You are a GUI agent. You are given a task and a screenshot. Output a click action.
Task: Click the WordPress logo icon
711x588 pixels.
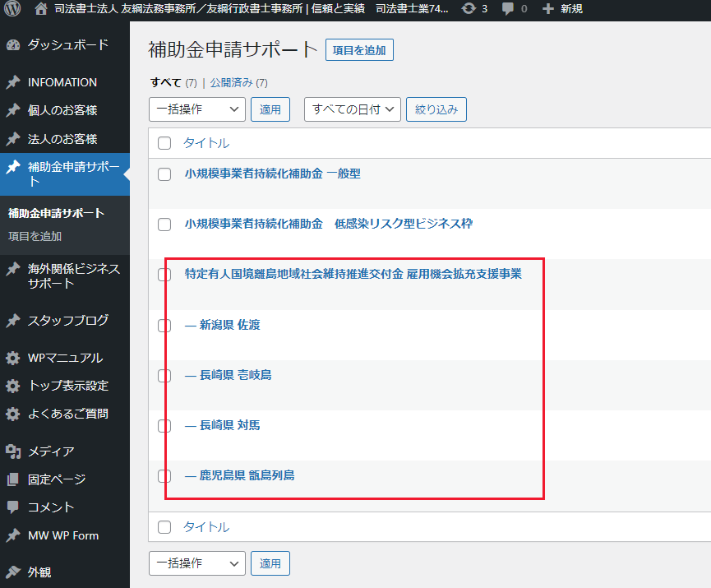pyautogui.click(x=12, y=8)
